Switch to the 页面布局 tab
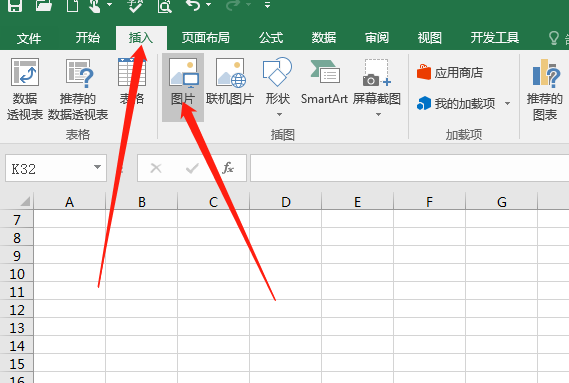The image size is (569, 383). pyautogui.click(x=206, y=38)
